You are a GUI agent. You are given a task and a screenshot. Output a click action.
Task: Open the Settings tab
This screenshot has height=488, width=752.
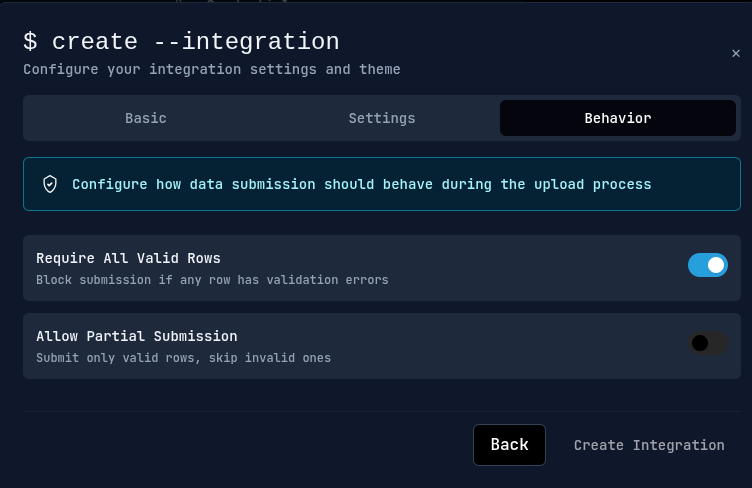(381, 118)
